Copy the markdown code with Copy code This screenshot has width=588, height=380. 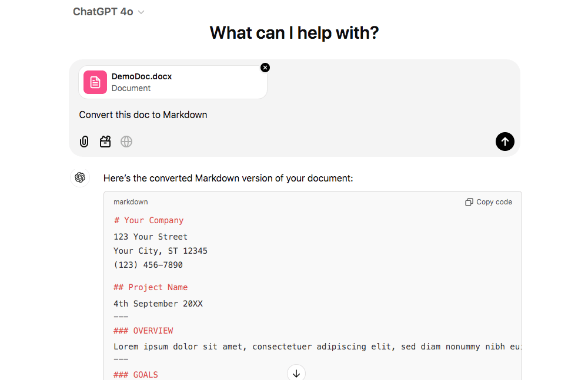(489, 202)
